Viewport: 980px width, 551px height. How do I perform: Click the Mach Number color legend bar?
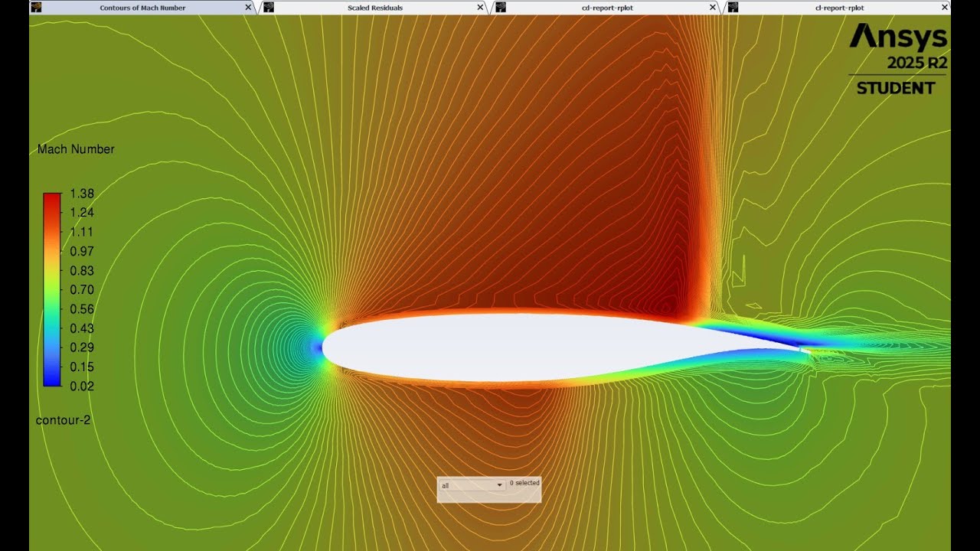click(x=52, y=290)
